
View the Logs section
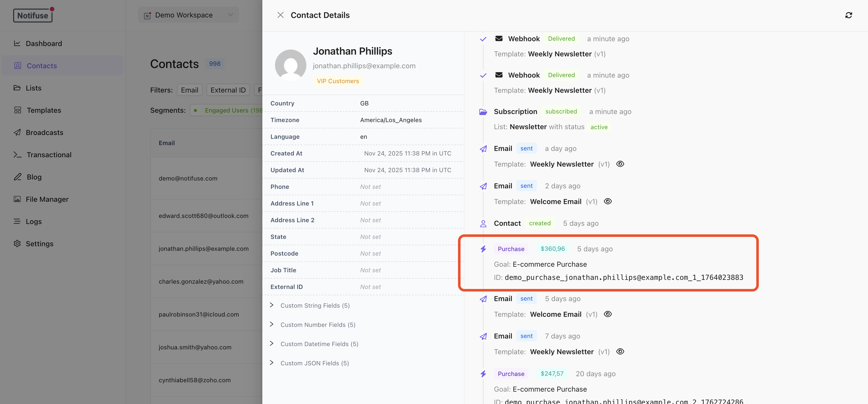pos(34,221)
